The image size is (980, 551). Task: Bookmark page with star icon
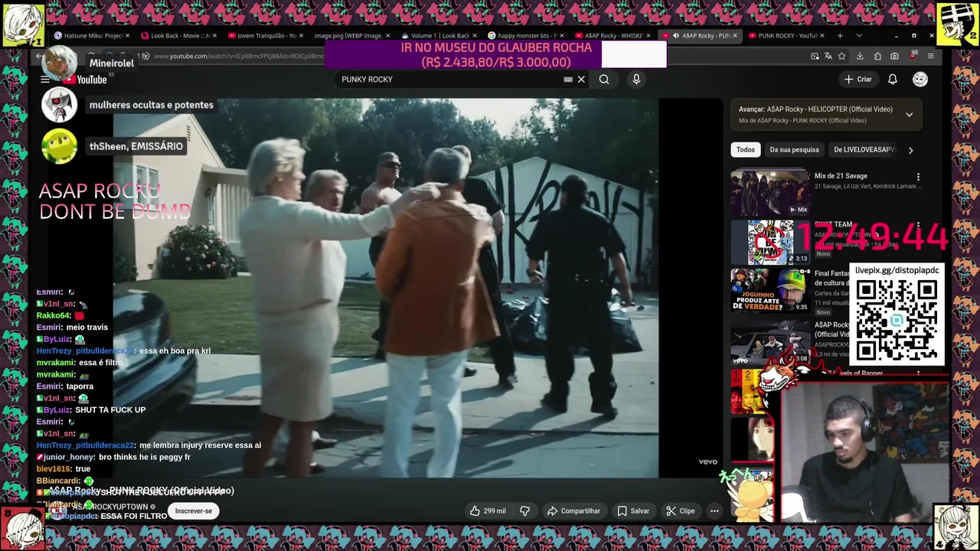(x=841, y=56)
